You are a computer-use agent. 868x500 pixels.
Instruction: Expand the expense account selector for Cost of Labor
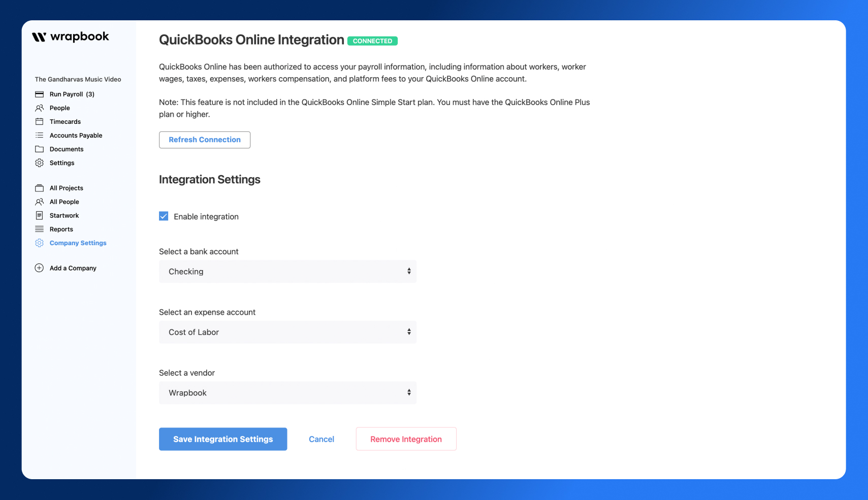[x=287, y=332]
